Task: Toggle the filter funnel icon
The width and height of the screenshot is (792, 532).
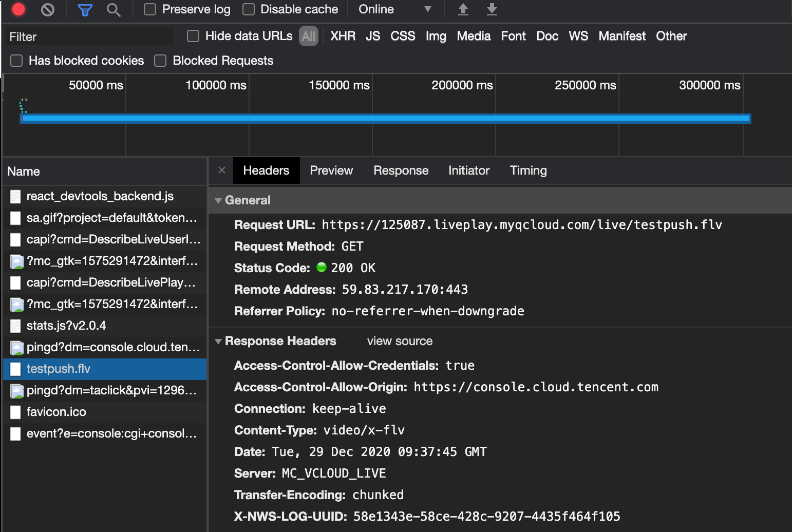Action: (x=85, y=10)
